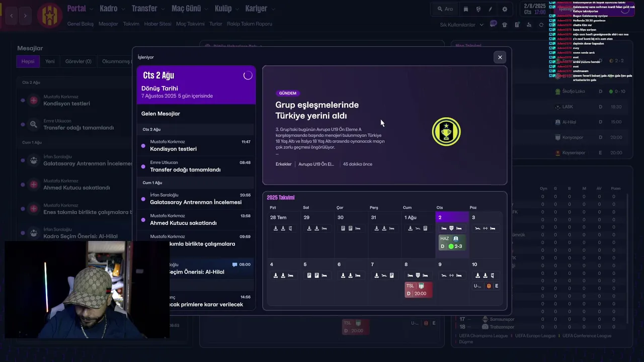This screenshot has height=362, width=644.
Task: Open the TSL 20:00 match tile on day 8
Action: (x=418, y=290)
